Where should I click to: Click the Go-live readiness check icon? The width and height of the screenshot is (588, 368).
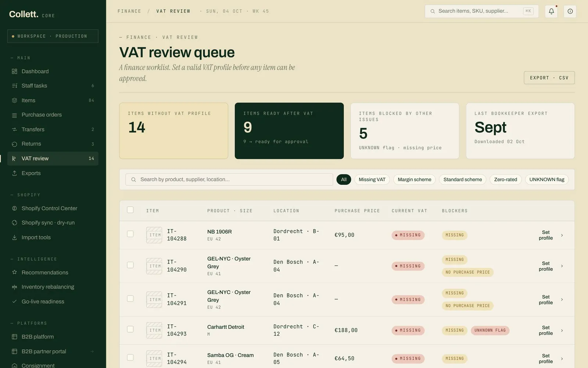click(x=14, y=301)
